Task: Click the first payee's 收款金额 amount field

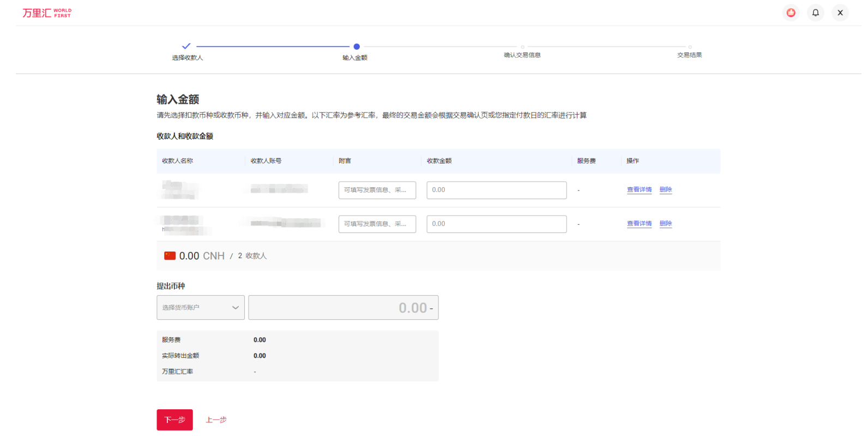Action: 496,190
